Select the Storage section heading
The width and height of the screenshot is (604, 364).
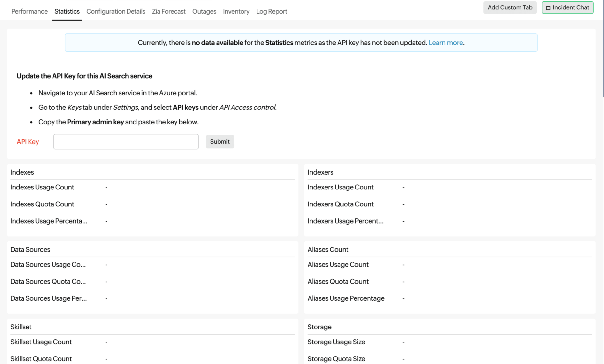(x=319, y=327)
